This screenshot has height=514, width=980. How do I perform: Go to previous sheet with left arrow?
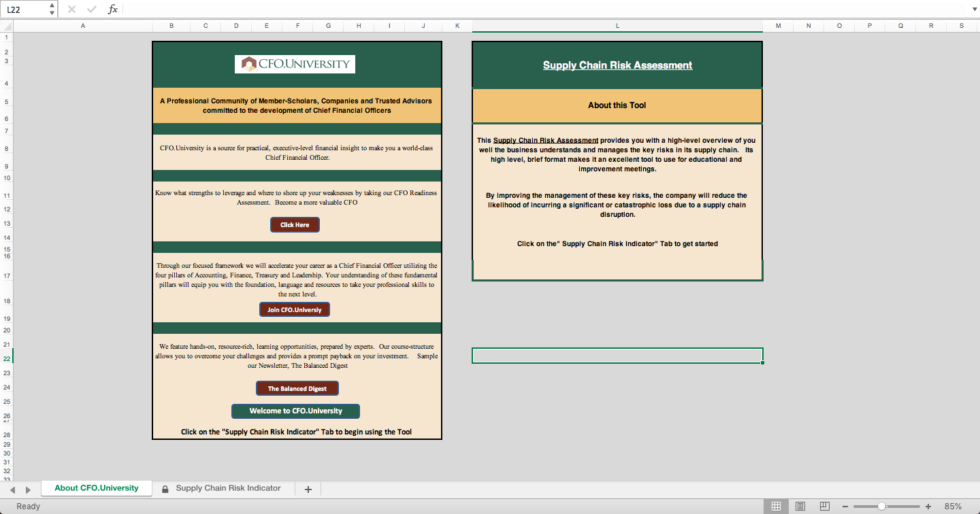tap(11, 490)
